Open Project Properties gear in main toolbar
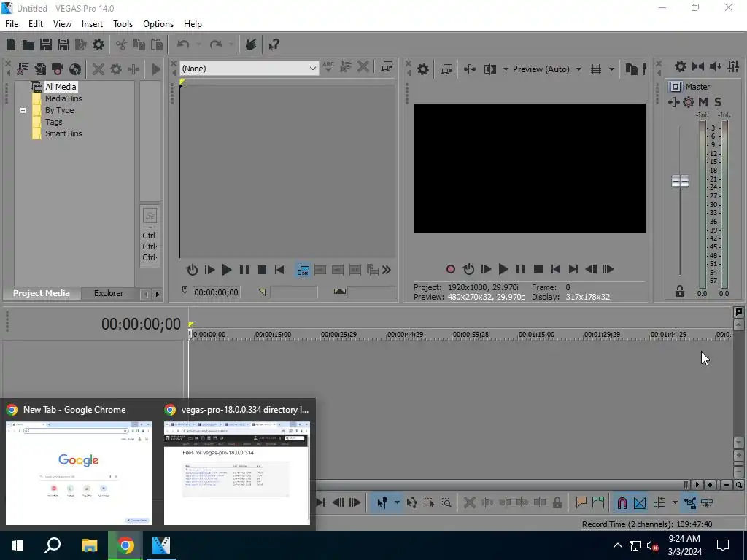 tap(98, 44)
